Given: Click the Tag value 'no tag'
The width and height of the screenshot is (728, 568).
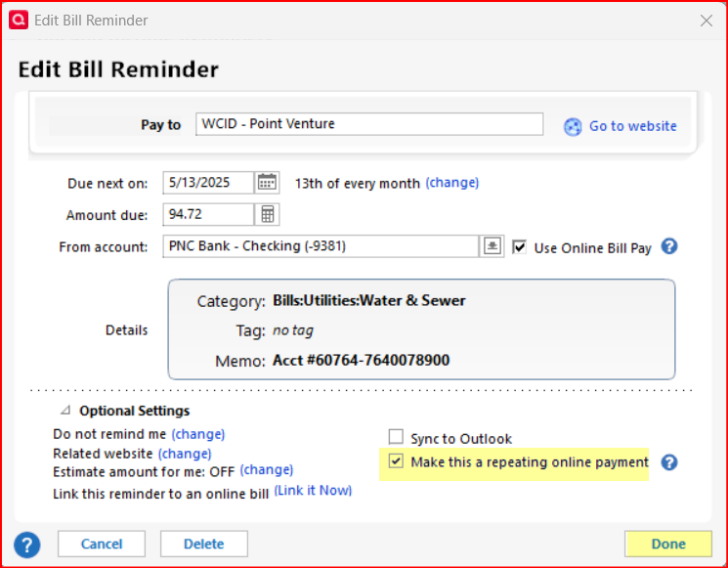Looking at the screenshot, I should [x=293, y=330].
